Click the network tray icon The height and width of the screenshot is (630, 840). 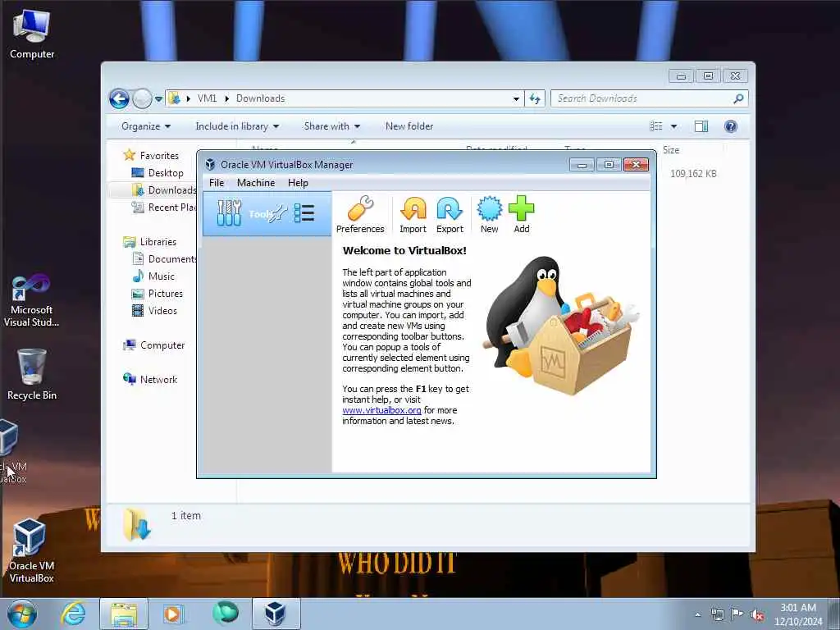(717, 614)
